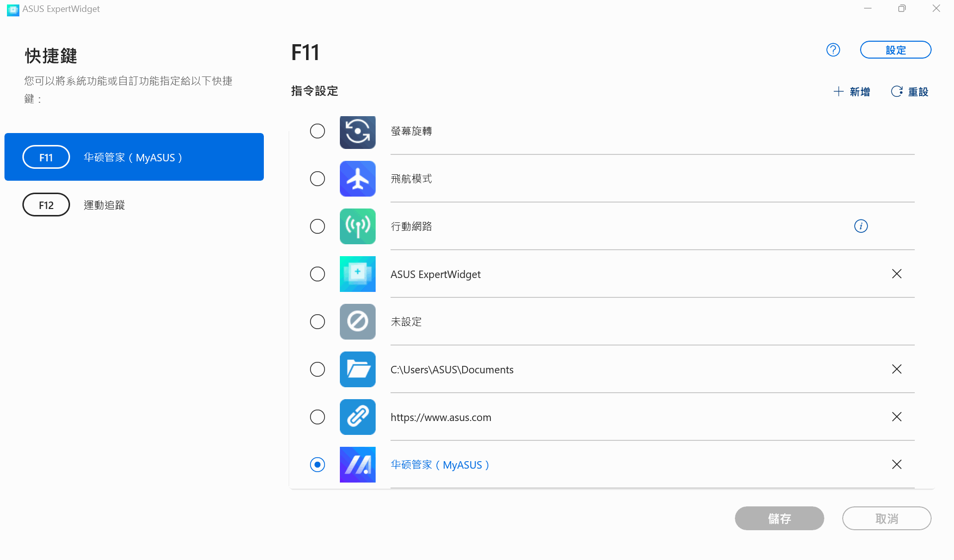Remove the 华硕管家 (MyASUS) command
Image resolution: width=954 pixels, height=560 pixels.
[x=897, y=465]
